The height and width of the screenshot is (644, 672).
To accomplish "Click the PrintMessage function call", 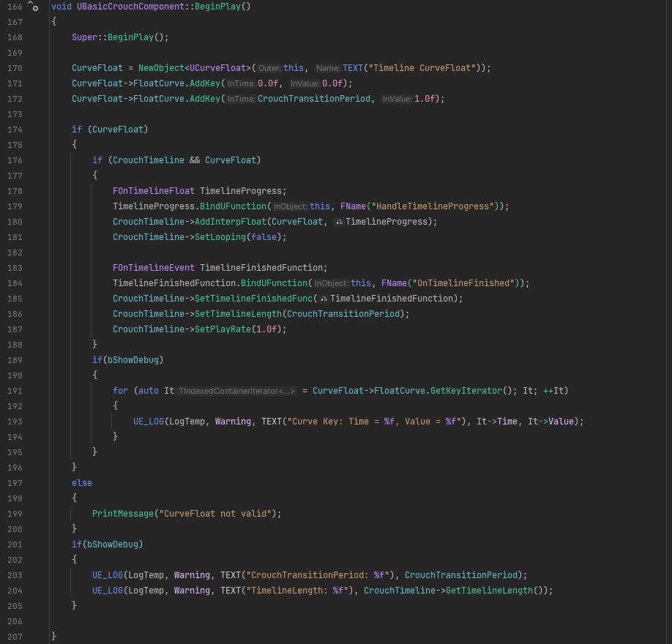I will (123, 514).
